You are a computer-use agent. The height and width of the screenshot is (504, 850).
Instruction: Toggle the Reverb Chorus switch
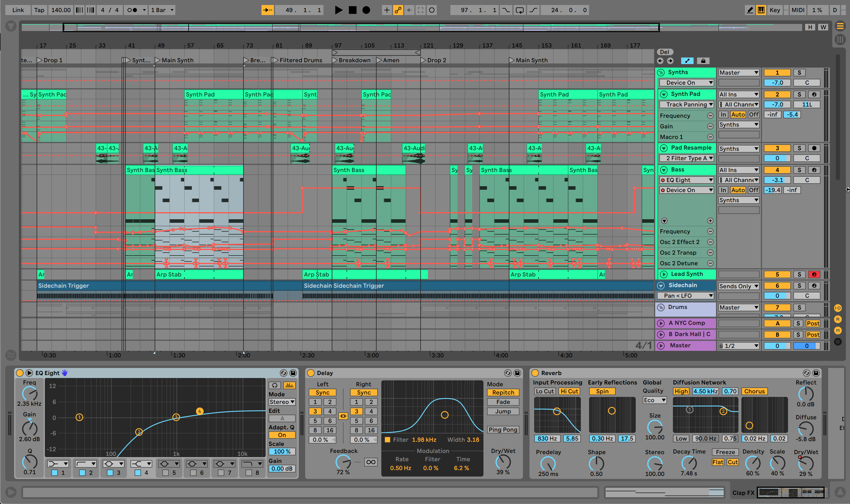point(754,391)
